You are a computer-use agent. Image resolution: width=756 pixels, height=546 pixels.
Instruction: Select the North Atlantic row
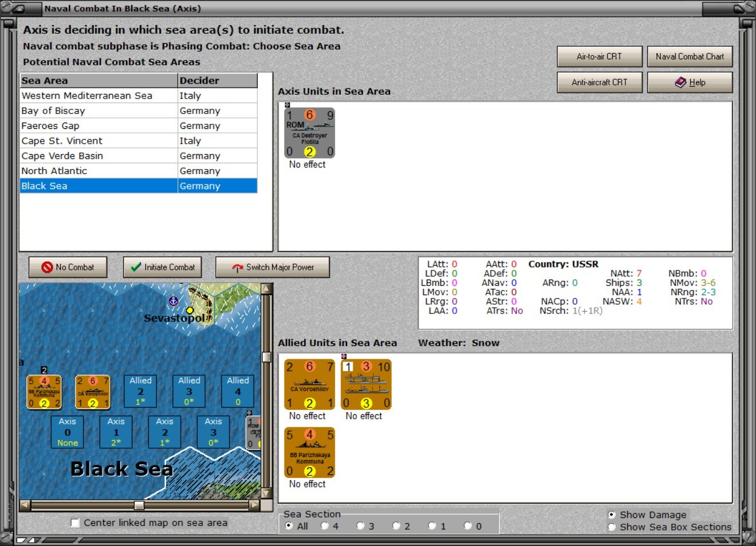(x=139, y=171)
